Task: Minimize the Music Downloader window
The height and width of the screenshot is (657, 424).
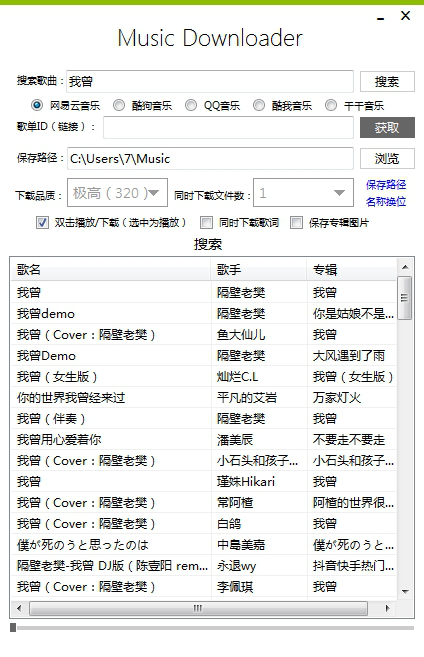Action: (380, 18)
